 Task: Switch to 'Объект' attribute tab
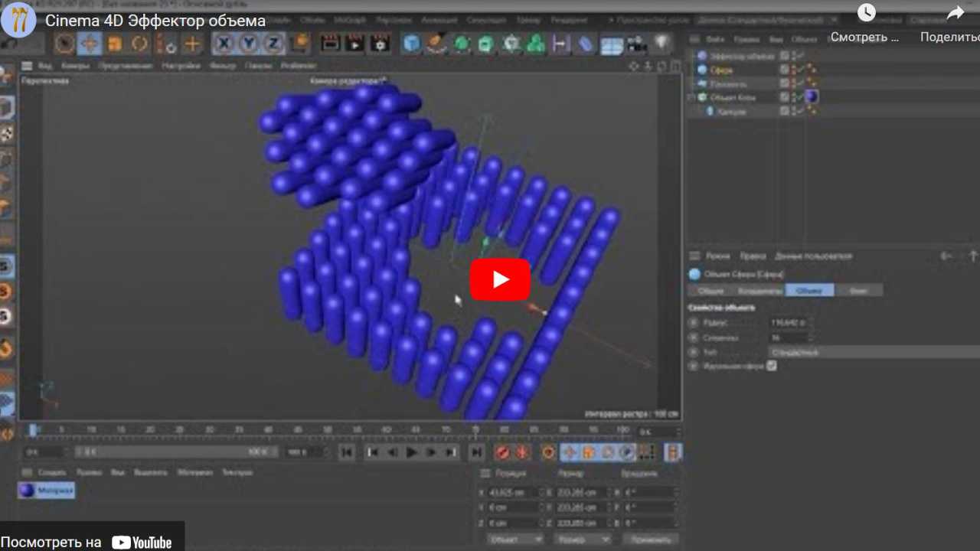(x=809, y=291)
